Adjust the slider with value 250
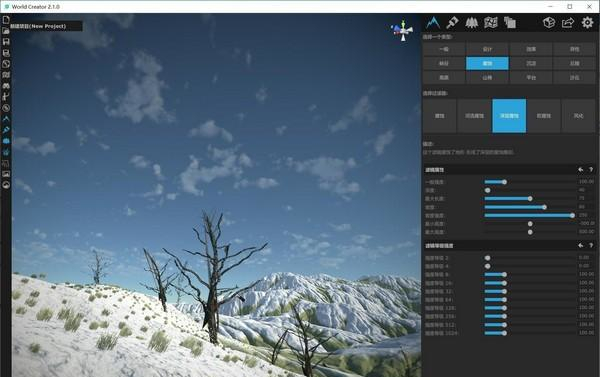 tap(530, 215)
